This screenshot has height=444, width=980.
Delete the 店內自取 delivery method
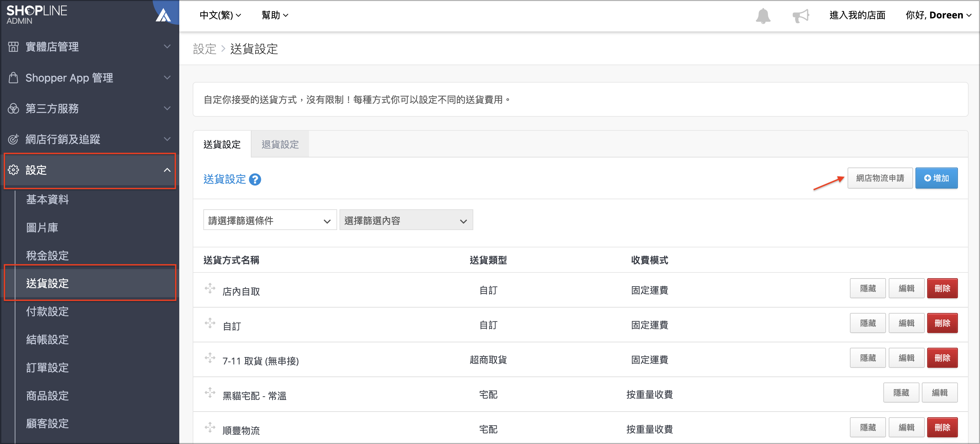[x=942, y=288]
